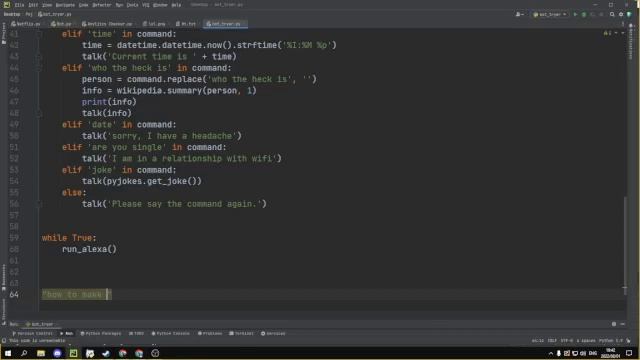The height and width of the screenshot is (360, 640).
Task: Open the Bookmarks sidebar button
Action: pos(4,277)
